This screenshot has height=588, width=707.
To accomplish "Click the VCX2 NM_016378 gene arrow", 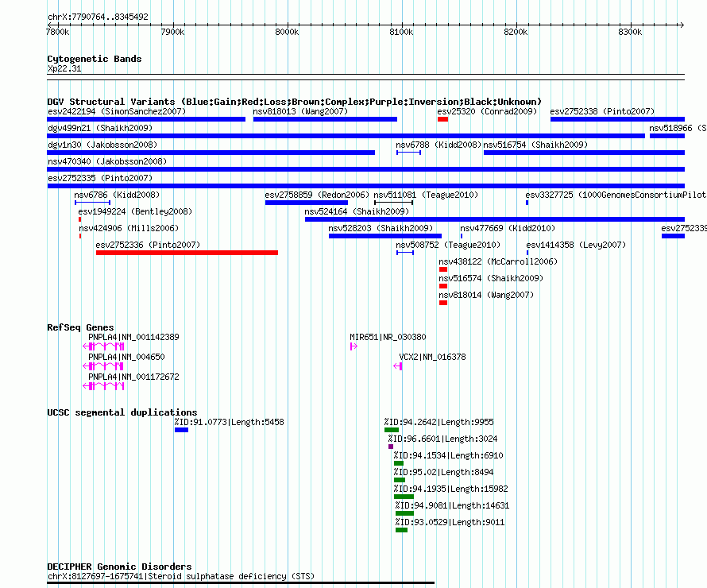I will (x=398, y=366).
